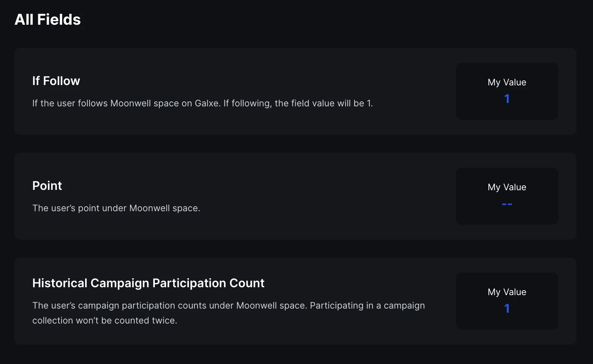Select the Point field title
Image resolution: width=593 pixels, height=364 pixels.
(47, 186)
